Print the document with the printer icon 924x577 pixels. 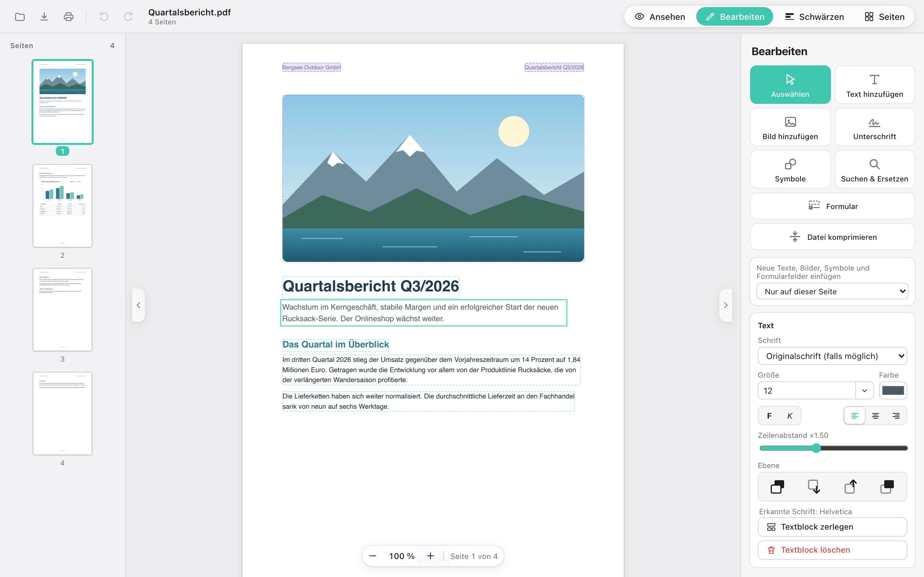[69, 17]
